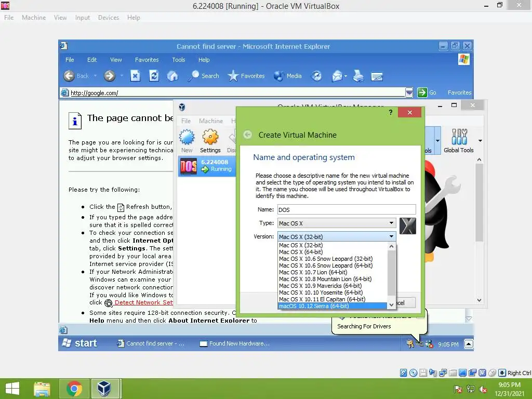This screenshot has height=399, width=532.
Task: Click the Stop loading icon in the IE toolbar
Action: 135,76
